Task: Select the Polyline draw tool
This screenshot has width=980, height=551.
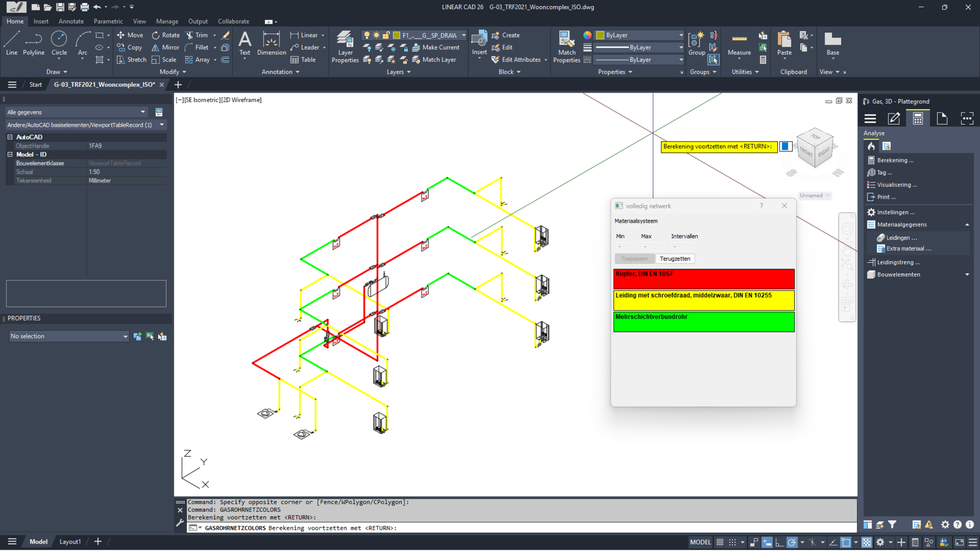Action: (34, 44)
